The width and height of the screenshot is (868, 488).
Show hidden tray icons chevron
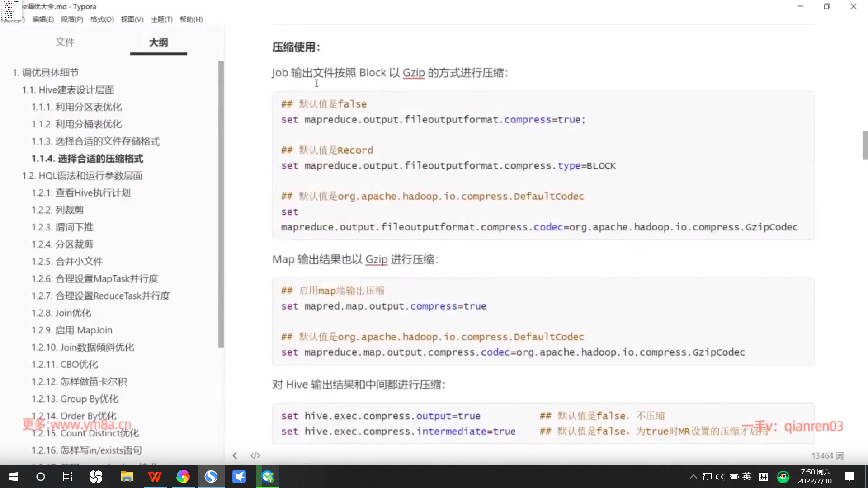click(x=693, y=477)
